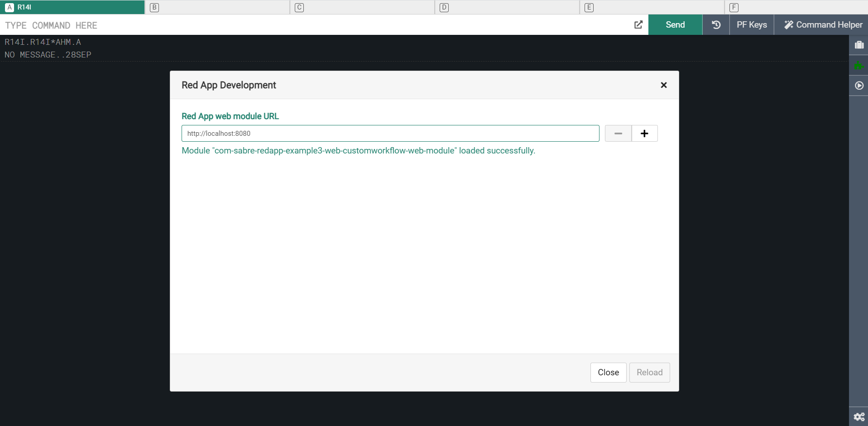Switch to work area tab A R14I

click(x=72, y=7)
